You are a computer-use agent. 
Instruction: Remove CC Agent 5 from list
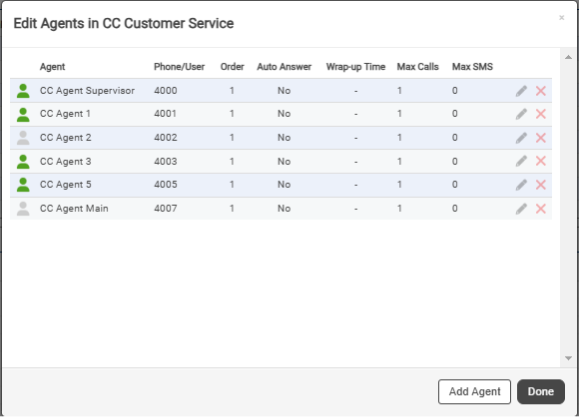(x=541, y=185)
